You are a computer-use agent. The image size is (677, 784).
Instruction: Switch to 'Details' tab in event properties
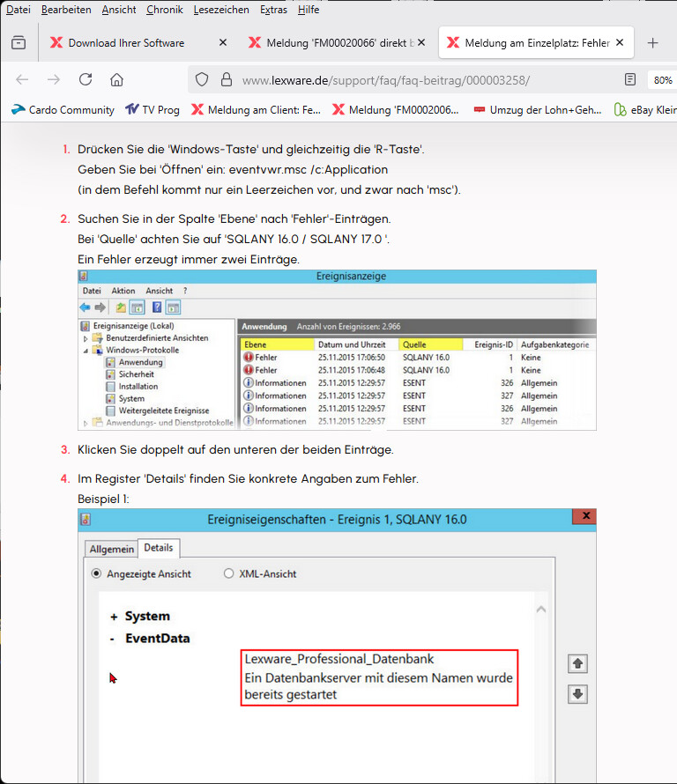click(159, 548)
